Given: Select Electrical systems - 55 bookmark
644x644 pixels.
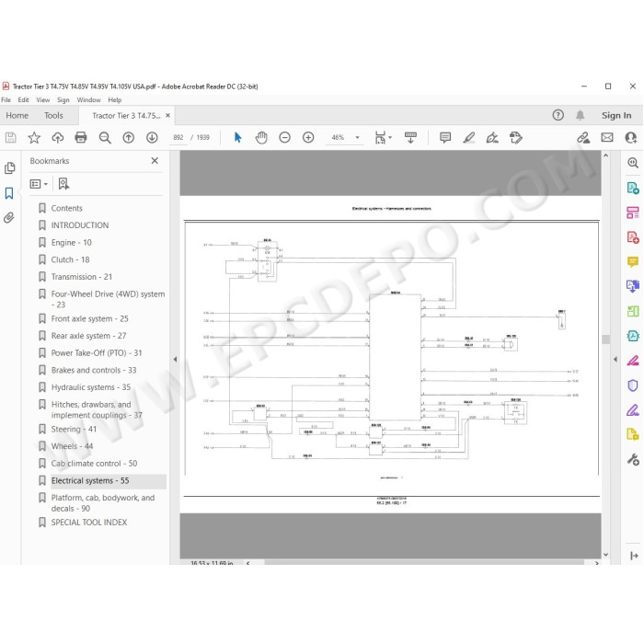Looking at the screenshot, I should point(90,480).
